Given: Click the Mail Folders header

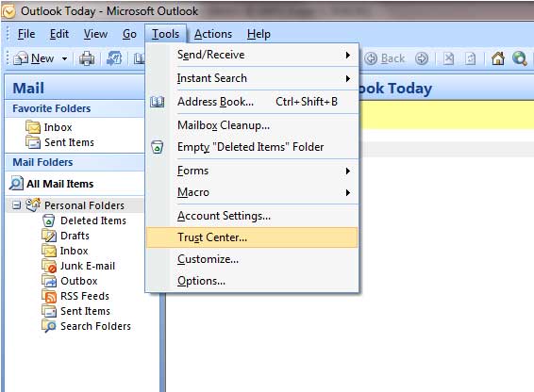Looking at the screenshot, I should (75, 162).
